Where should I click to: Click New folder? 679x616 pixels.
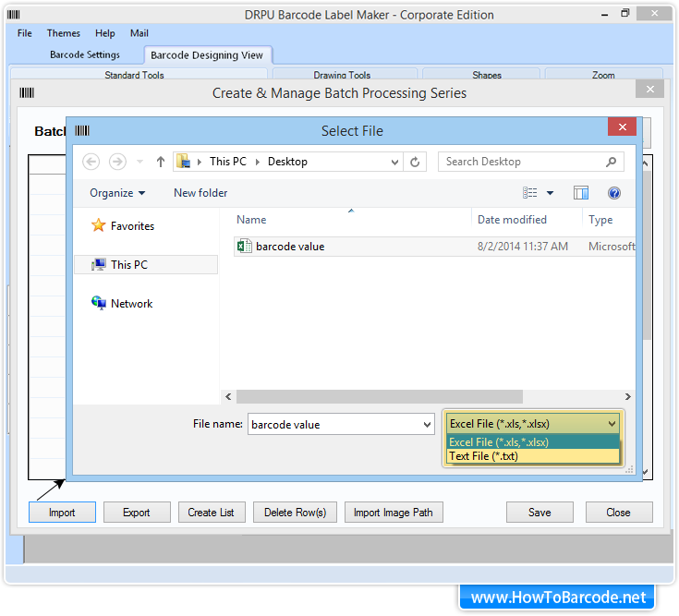tap(200, 193)
